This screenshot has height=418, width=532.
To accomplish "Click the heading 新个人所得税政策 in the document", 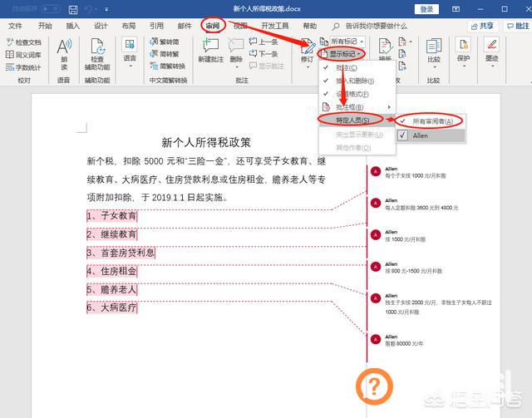I will 206,142.
